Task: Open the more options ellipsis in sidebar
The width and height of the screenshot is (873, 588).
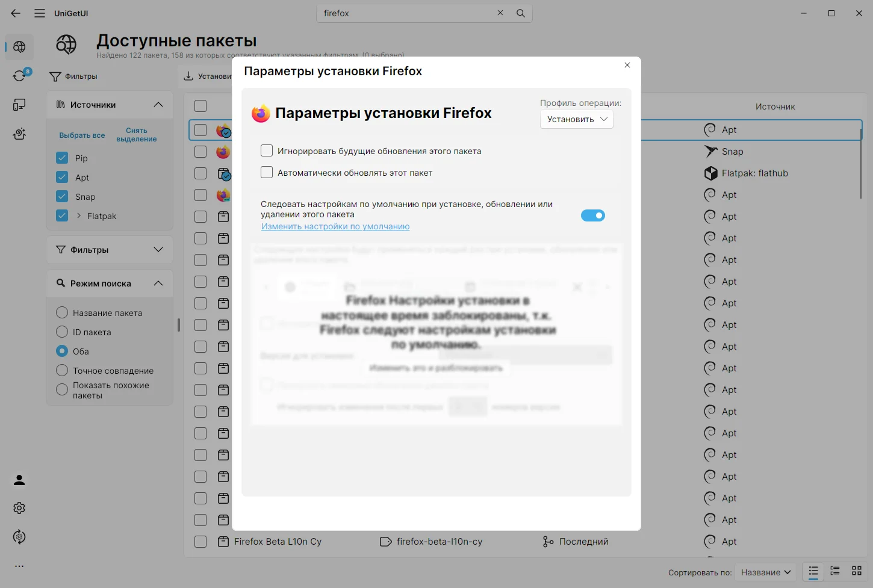Action: pos(19,566)
